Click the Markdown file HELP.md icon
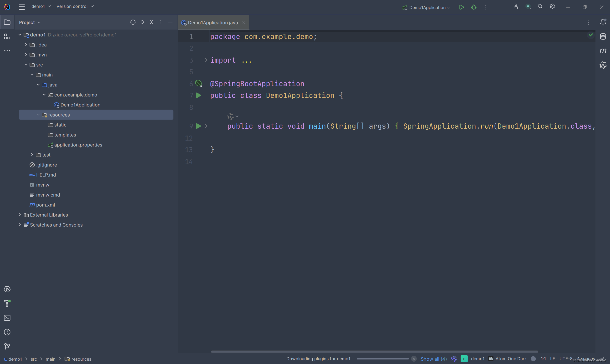Image resolution: width=610 pixels, height=364 pixels. (32, 175)
